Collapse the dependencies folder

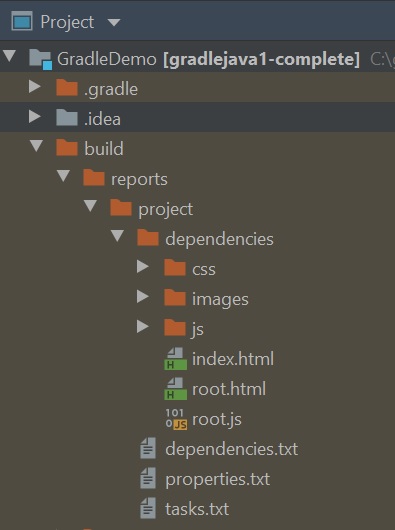(x=117, y=235)
